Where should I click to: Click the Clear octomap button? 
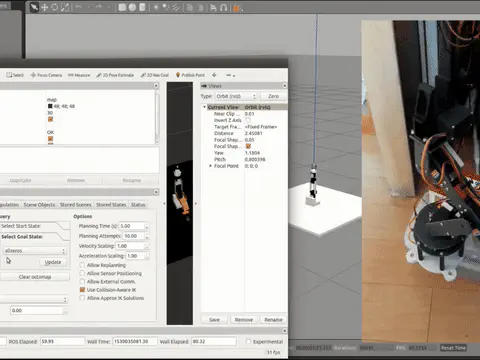(35, 277)
